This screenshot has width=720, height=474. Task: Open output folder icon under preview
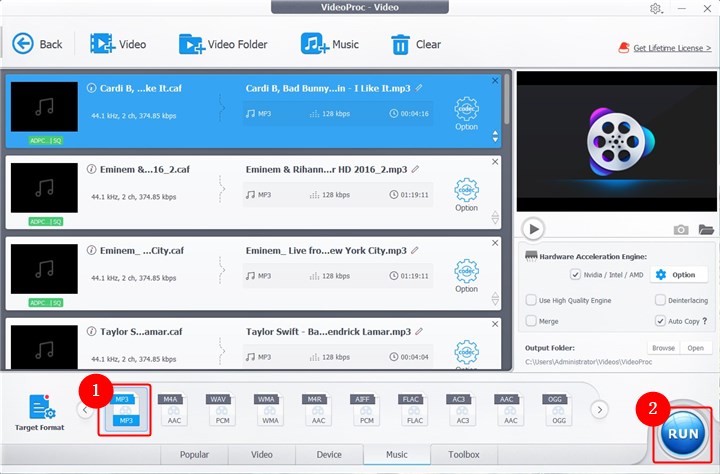[x=706, y=229]
